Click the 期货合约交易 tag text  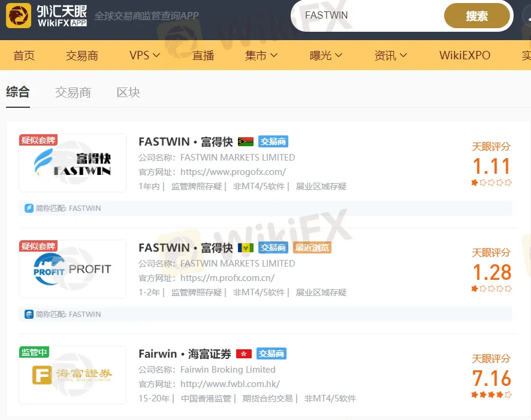(267, 398)
